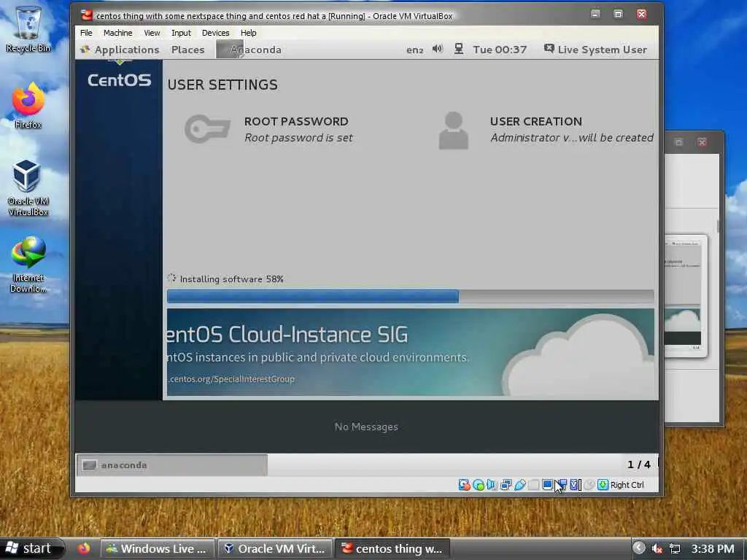
Task: Open the Input menu
Action: pos(181,33)
